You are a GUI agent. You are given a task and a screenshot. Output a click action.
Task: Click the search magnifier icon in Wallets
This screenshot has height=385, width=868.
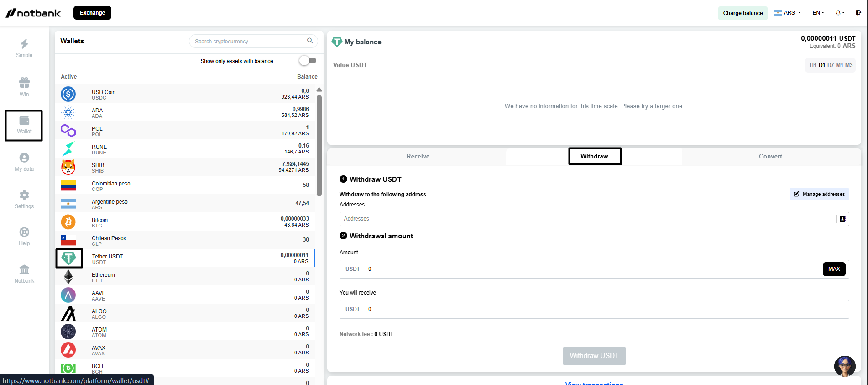(310, 41)
